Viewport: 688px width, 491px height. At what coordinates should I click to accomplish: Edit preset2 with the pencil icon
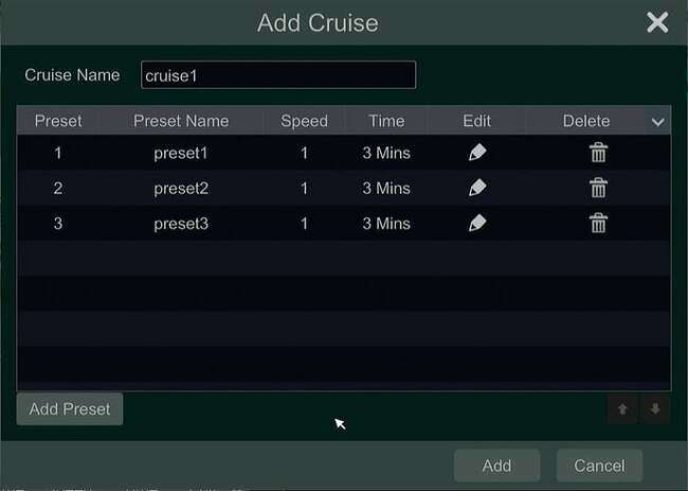(477, 188)
